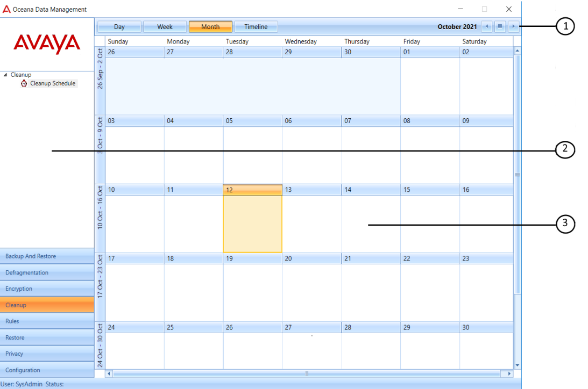Close the Oceana Data Management window
This screenshot has height=389, width=588.
click(x=509, y=9)
